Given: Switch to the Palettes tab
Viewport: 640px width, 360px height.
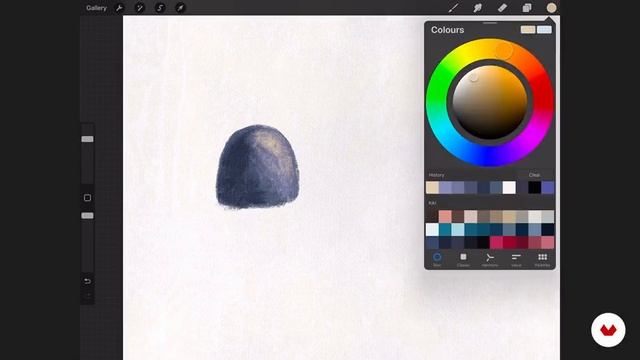Looking at the screenshot, I should (x=542, y=260).
